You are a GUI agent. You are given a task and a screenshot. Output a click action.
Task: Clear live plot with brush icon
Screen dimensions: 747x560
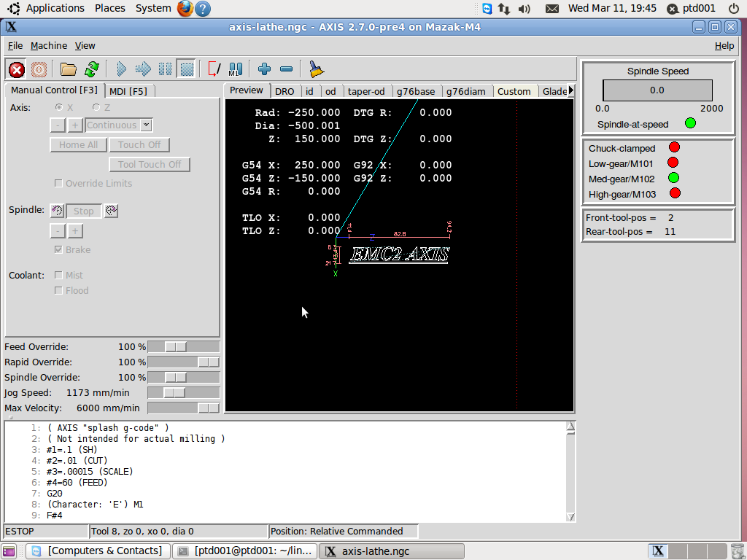[x=316, y=69]
